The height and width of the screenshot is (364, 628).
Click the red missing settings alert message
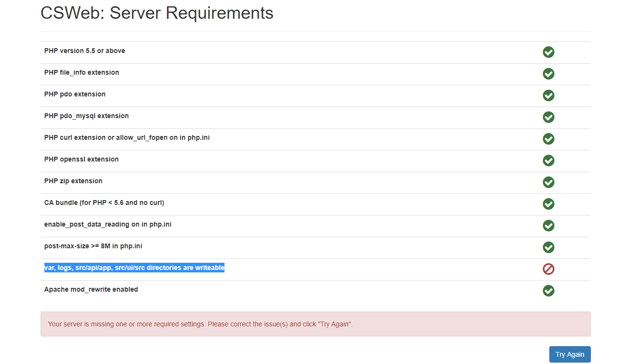pyautogui.click(x=316, y=324)
